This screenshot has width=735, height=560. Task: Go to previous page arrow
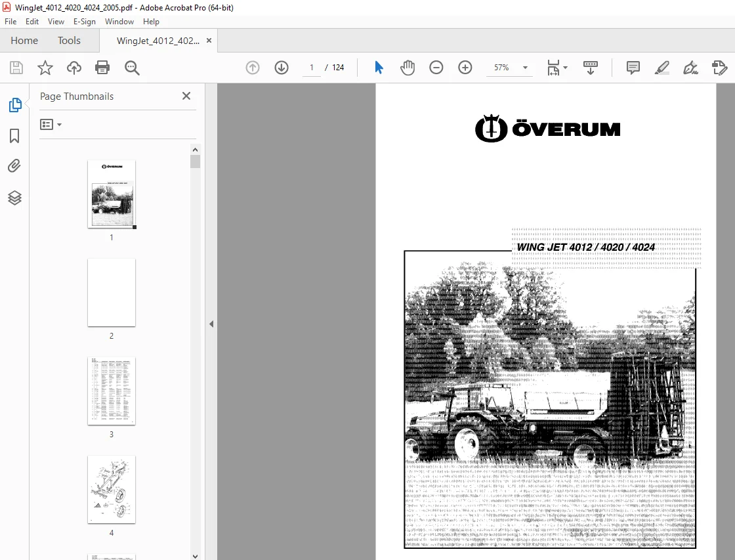(253, 68)
